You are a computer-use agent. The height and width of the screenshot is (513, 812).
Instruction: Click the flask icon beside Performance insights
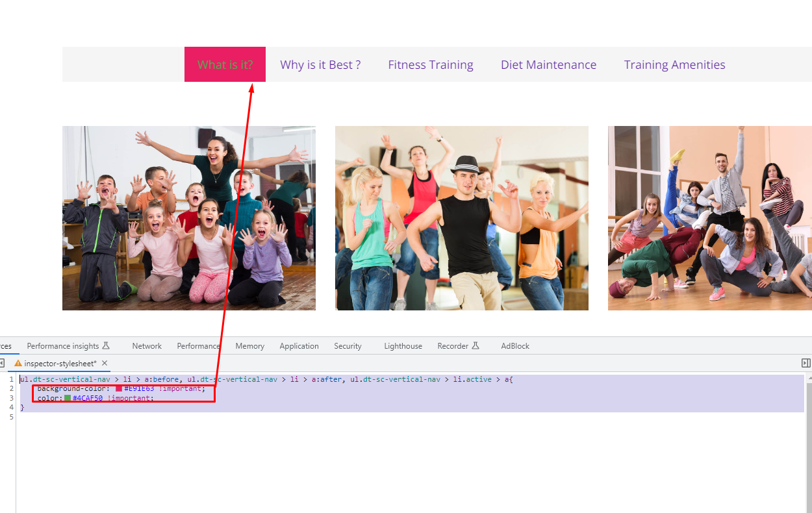tap(107, 346)
